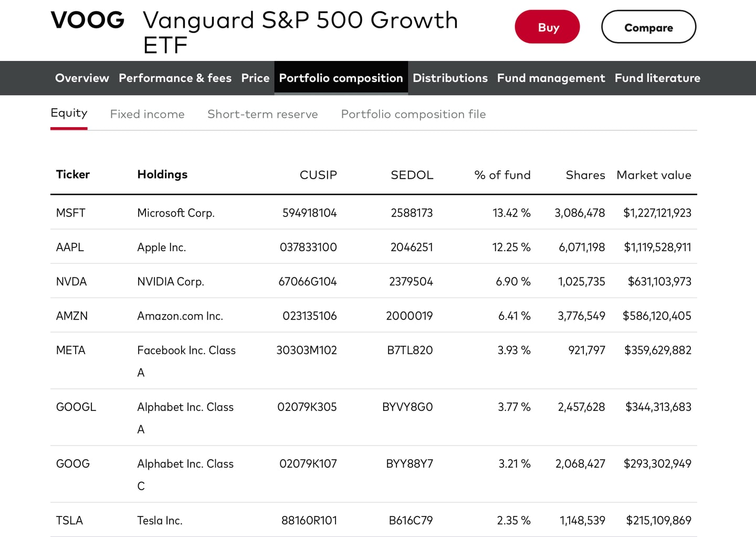Open the Portfolio composition file

tap(413, 114)
